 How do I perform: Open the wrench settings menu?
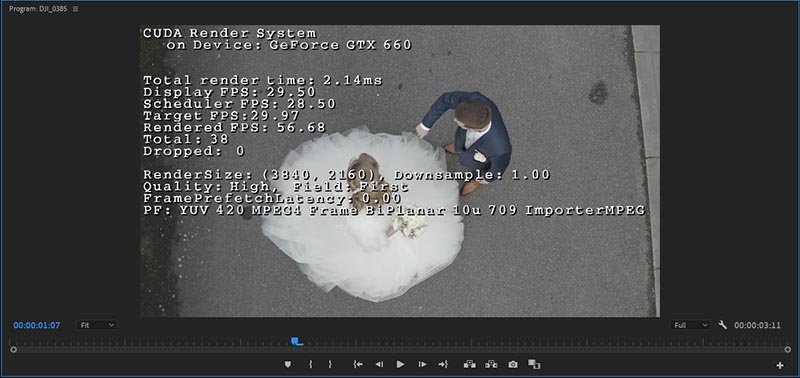[722, 325]
